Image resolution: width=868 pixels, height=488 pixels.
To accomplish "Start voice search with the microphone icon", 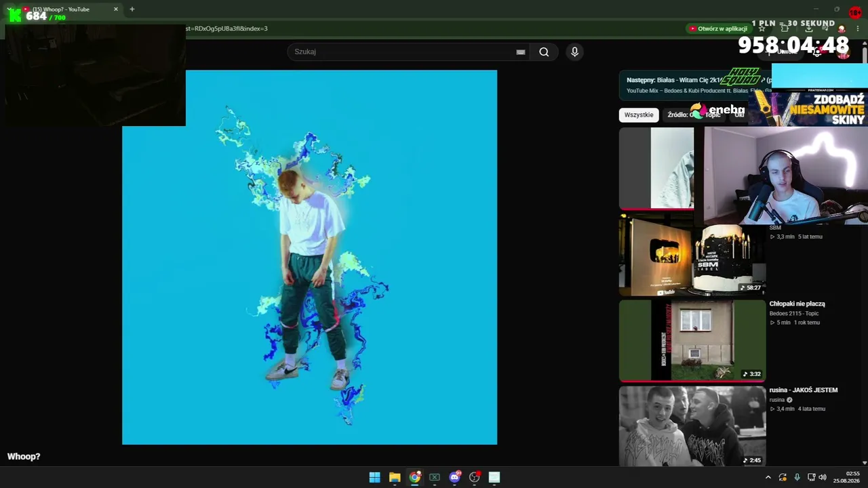I will tap(574, 52).
